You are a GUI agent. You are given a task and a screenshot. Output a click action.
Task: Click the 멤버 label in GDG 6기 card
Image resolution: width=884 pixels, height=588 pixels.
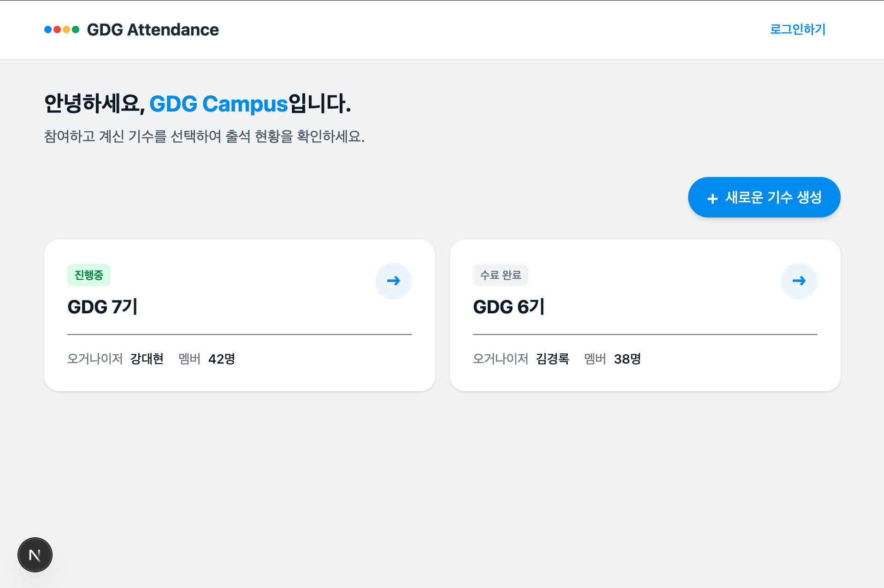(x=595, y=359)
